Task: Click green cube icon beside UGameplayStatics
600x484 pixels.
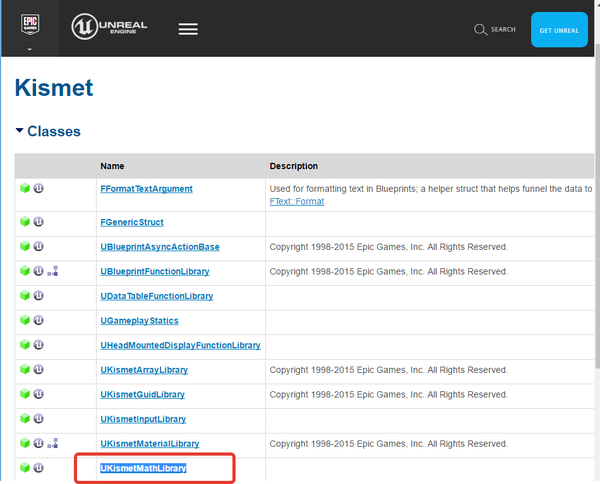Action: (24, 320)
